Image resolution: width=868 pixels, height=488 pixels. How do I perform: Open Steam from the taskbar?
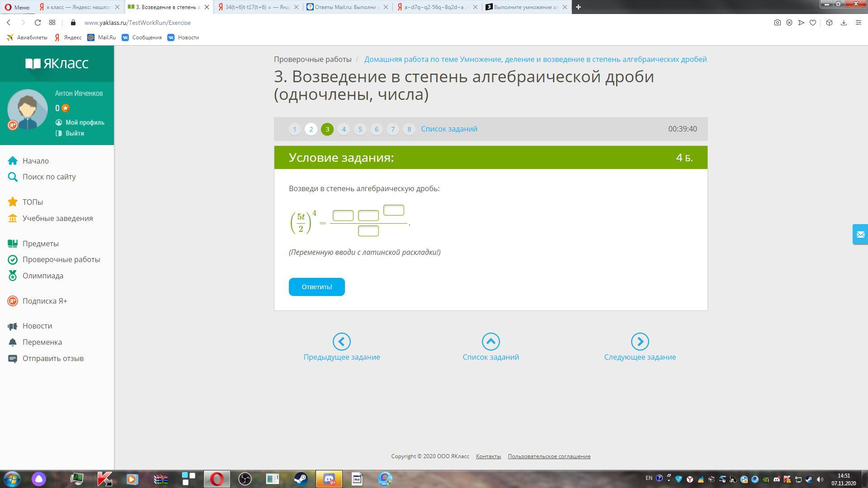click(301, 479)
